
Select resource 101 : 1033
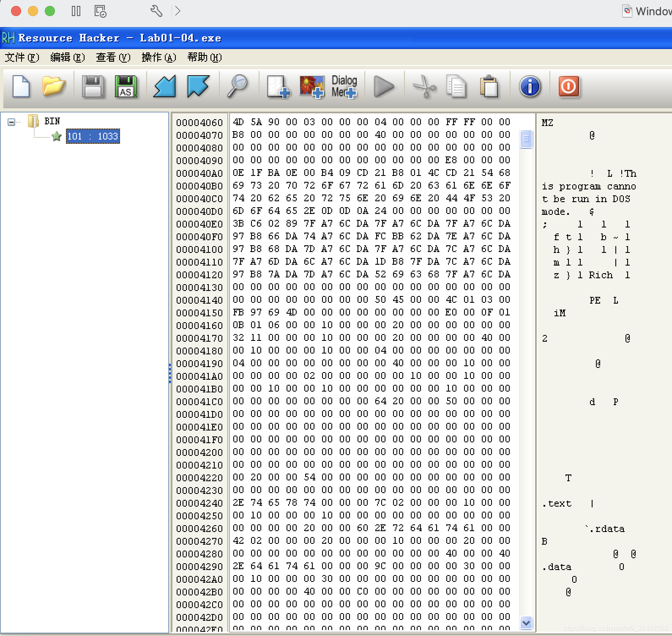(x=93, y=136)
